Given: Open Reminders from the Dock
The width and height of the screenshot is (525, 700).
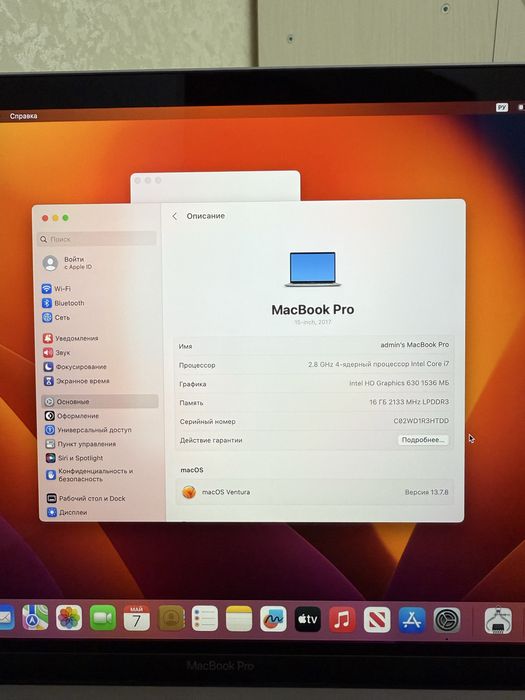Looking at the screenshot, I should [205, 618].
